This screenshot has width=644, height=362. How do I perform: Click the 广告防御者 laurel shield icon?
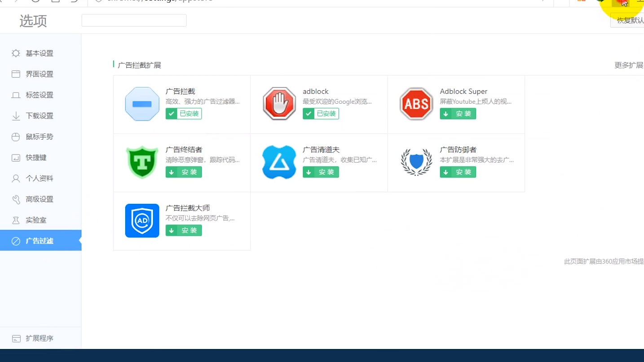click(416, 162)
